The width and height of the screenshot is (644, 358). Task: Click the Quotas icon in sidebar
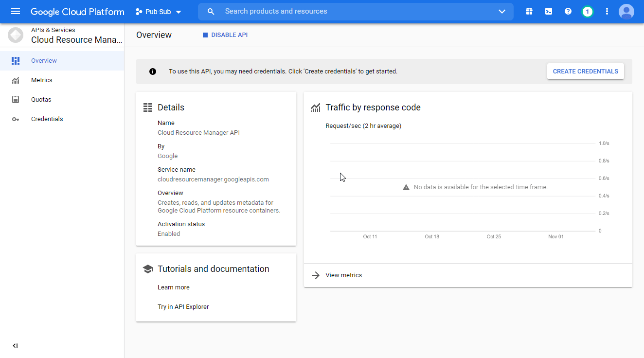(x=16, y=100)
